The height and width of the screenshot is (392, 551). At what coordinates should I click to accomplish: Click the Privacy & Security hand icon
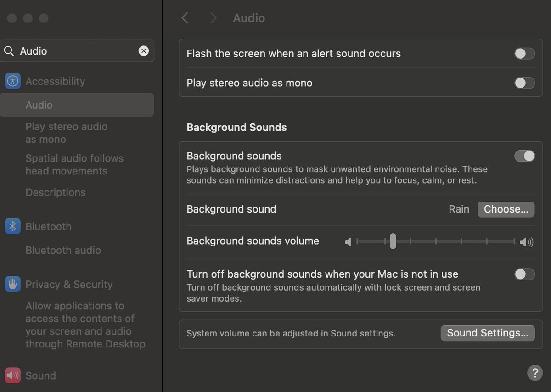(12, 284)
